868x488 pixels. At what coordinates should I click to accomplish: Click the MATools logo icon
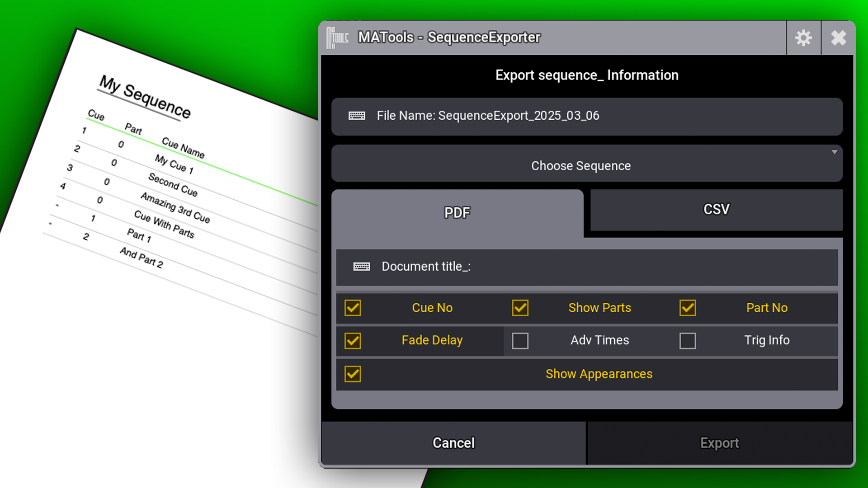(337, 38)
